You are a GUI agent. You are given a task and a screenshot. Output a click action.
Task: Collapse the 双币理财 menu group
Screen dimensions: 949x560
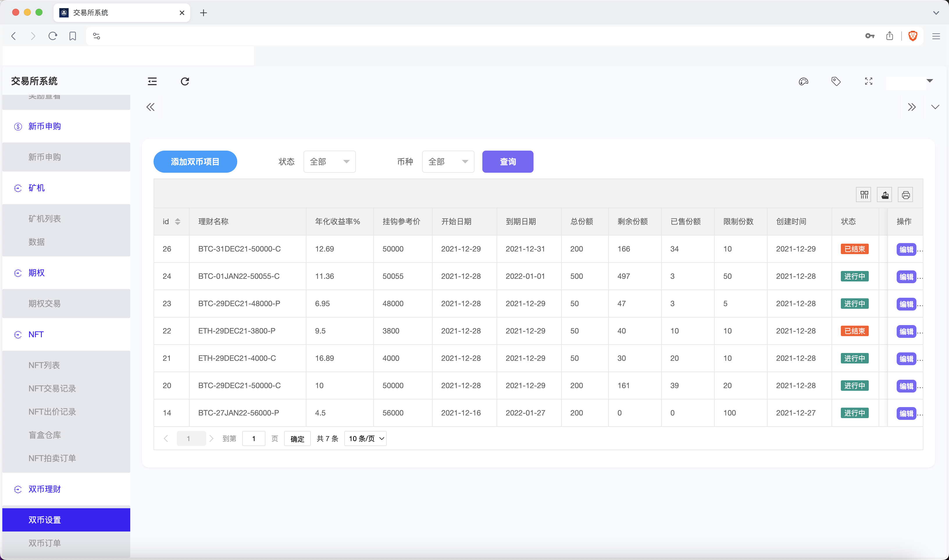tap(66, 489)
